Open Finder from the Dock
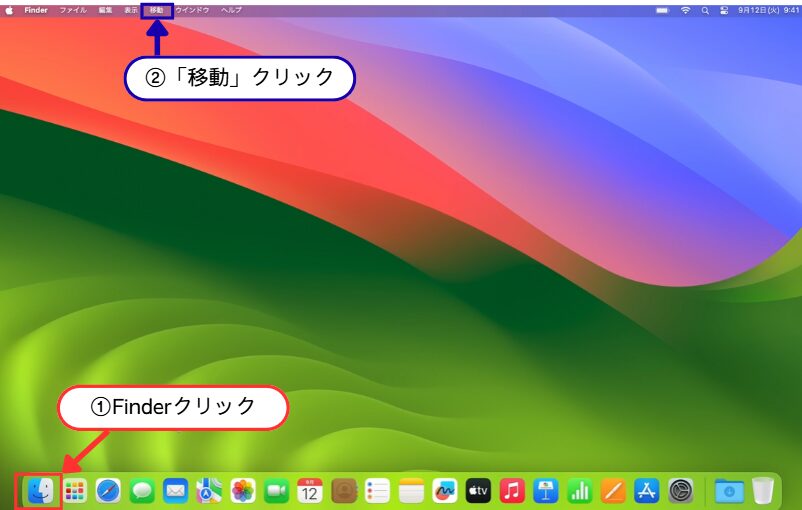This screenshot has height=510, width=802. (x=41, y=490)
